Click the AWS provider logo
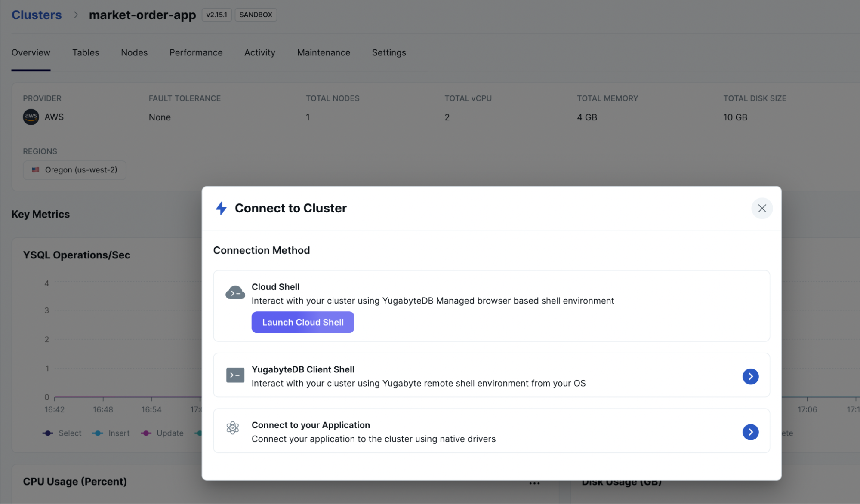The height and width of the screenshot is (504, 860). click(30, 117)
